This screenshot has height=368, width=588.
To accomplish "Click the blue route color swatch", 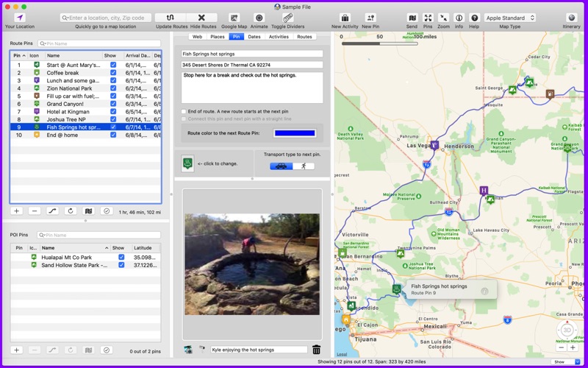I will (x=294, y=133).
